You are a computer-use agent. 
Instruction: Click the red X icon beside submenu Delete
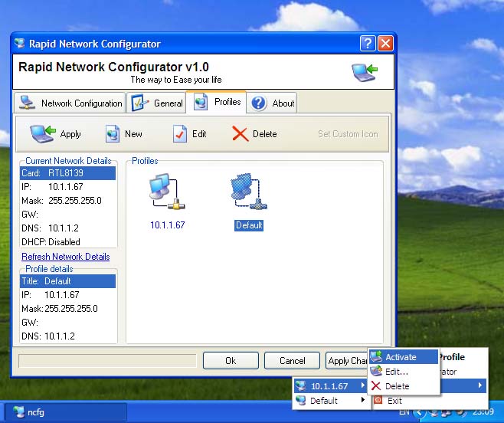pyautogui.click(x=376, y=385)
